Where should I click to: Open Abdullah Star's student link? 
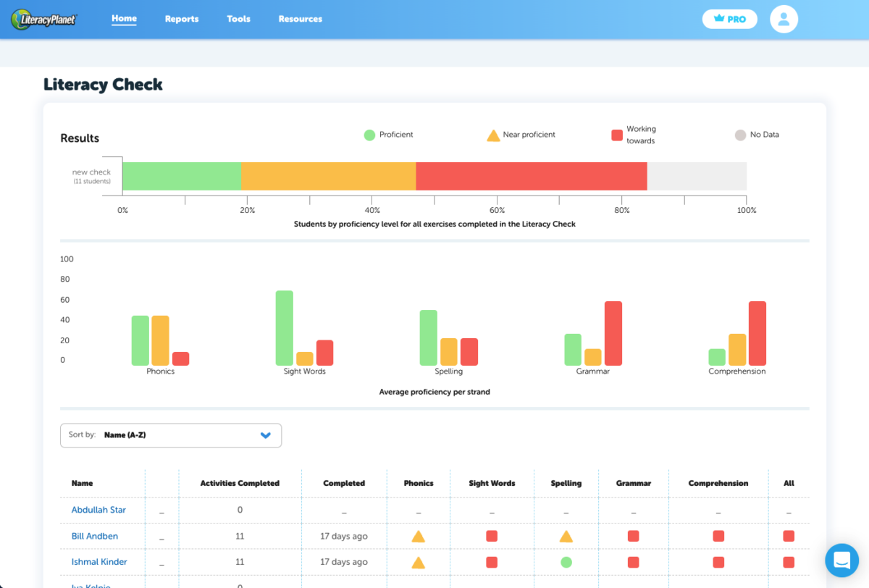pos(98,510)
